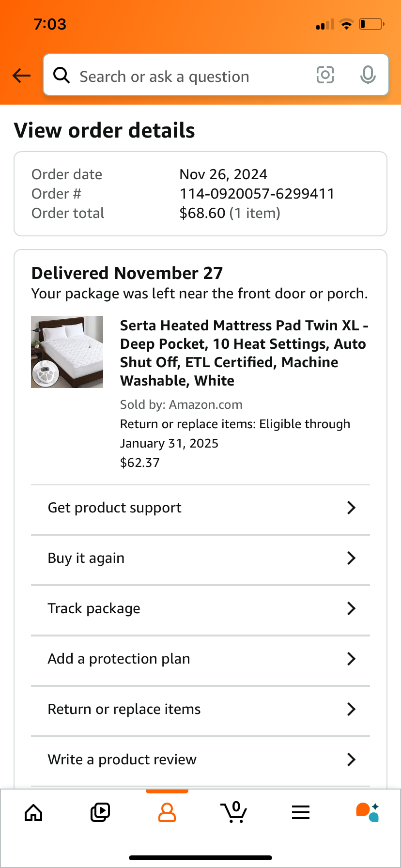Open the account profile icon
Viewport: 401px width, 868px height.
[167, 812]
